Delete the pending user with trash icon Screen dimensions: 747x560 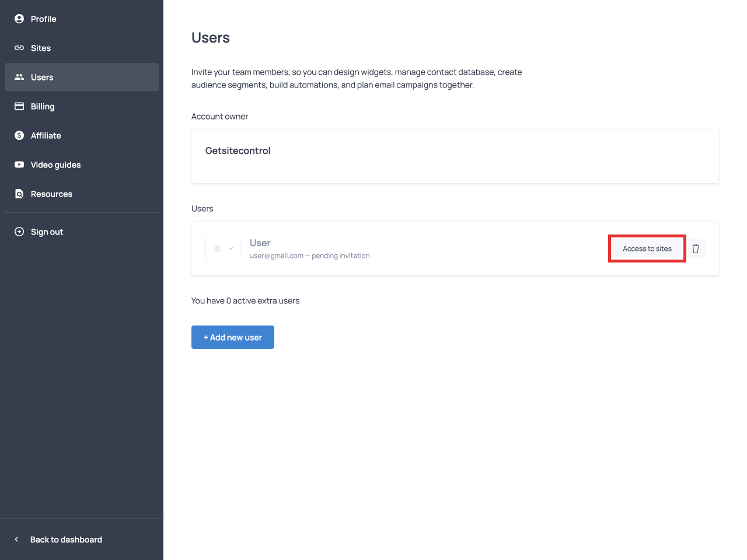696,249
